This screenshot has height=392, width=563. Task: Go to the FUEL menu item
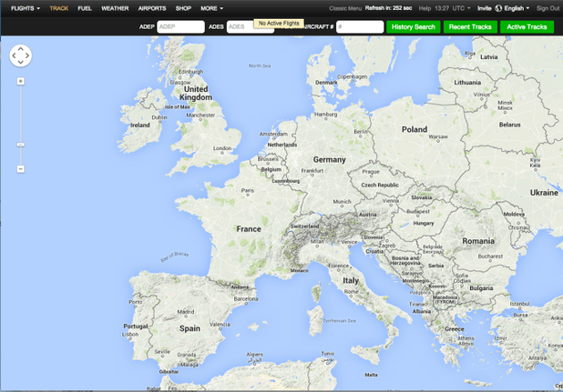click(x=85, y=8)
